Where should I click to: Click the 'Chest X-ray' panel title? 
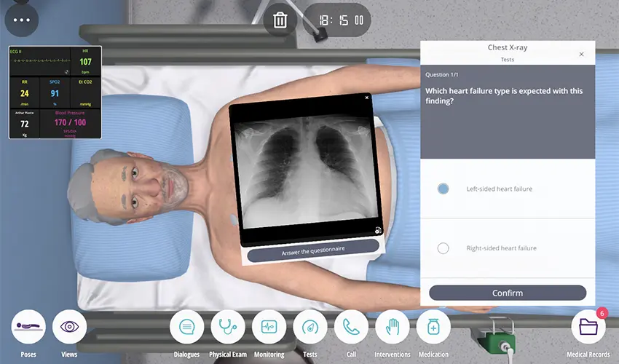(x=508, y=47)
